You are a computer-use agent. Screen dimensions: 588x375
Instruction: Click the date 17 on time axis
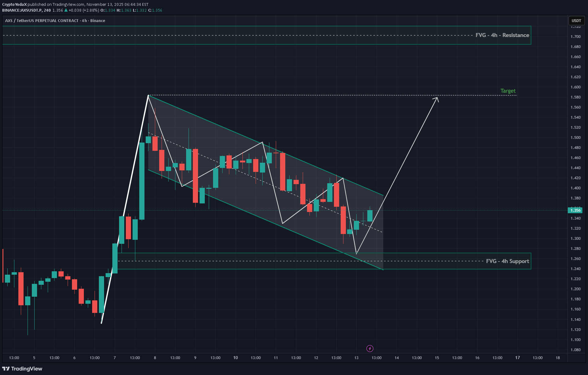coord(517,358)
